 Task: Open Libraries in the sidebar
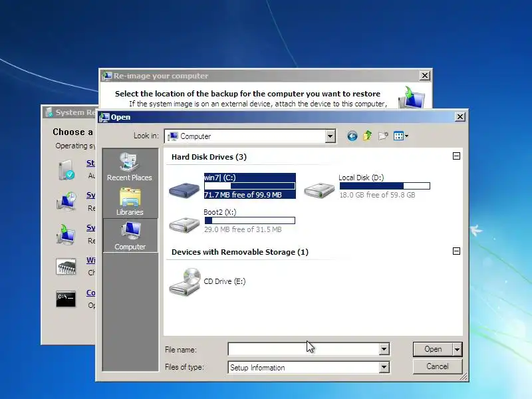coord(130,201)
